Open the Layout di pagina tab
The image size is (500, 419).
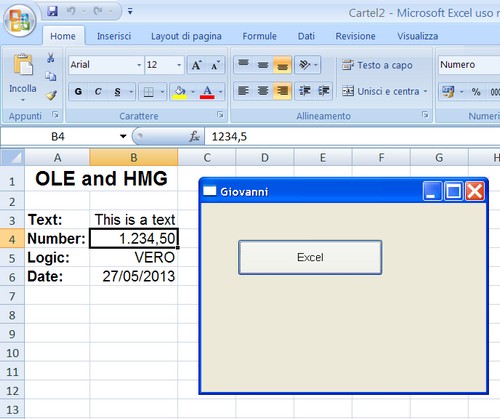[x=186, y=36]
